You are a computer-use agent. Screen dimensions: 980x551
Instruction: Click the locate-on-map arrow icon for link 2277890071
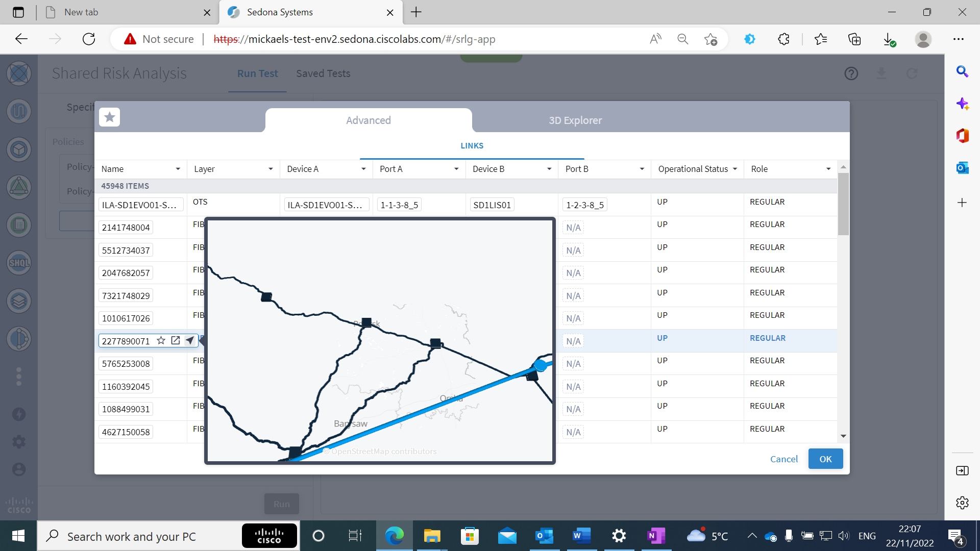point(189,340)
